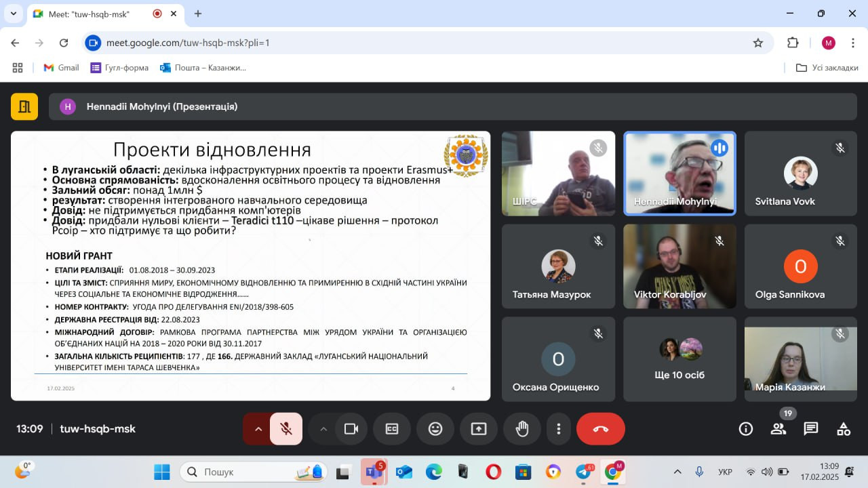
Task: Open Task View on the taskbar
Action: coord(344,472)
